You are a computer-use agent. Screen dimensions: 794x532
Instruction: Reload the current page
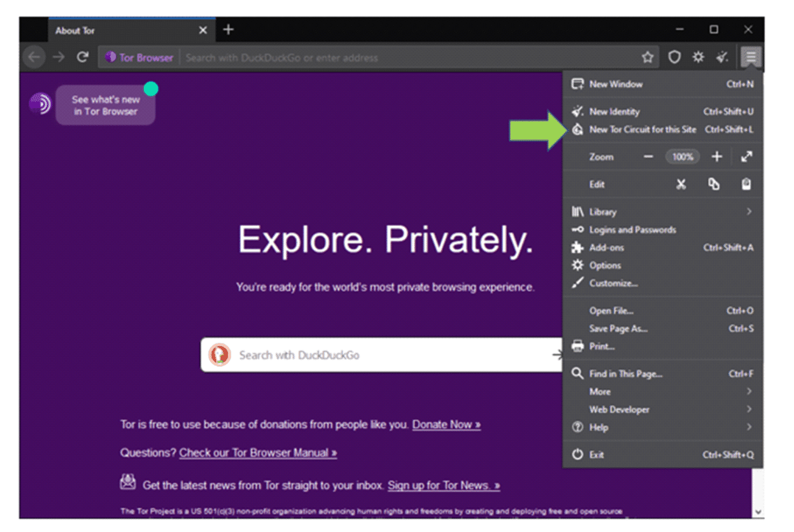pyautogui.click(x=83, y=57)
